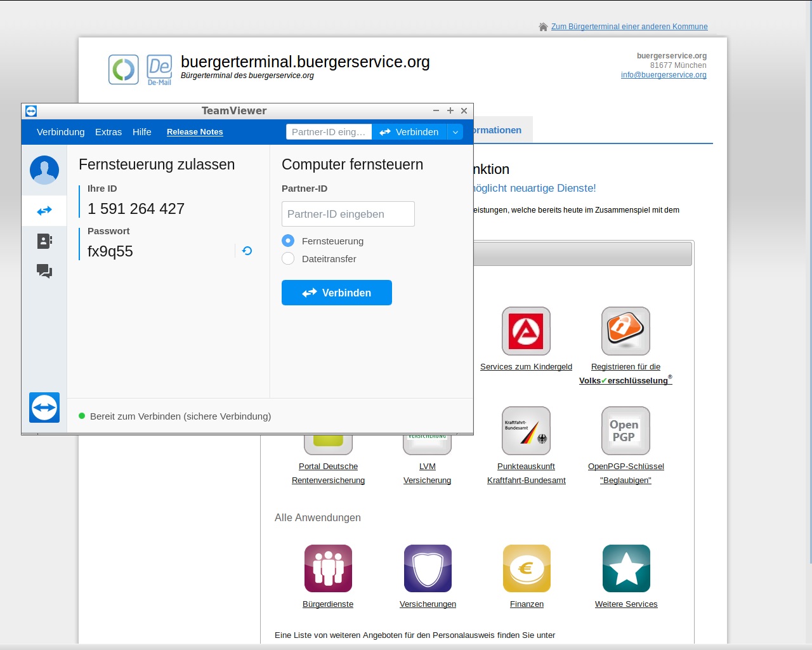Select the Dateitransfer radio button
The image size is (812, 650).
[x=288, y=258]
